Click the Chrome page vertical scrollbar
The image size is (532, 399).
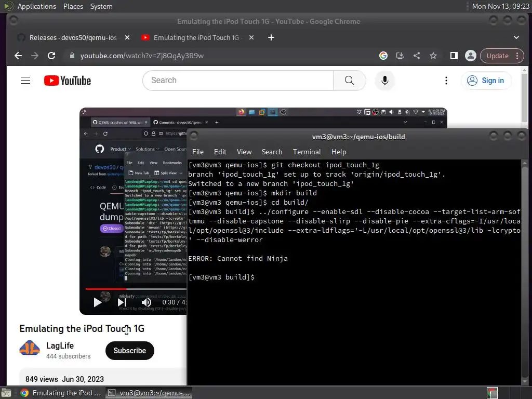525,98
